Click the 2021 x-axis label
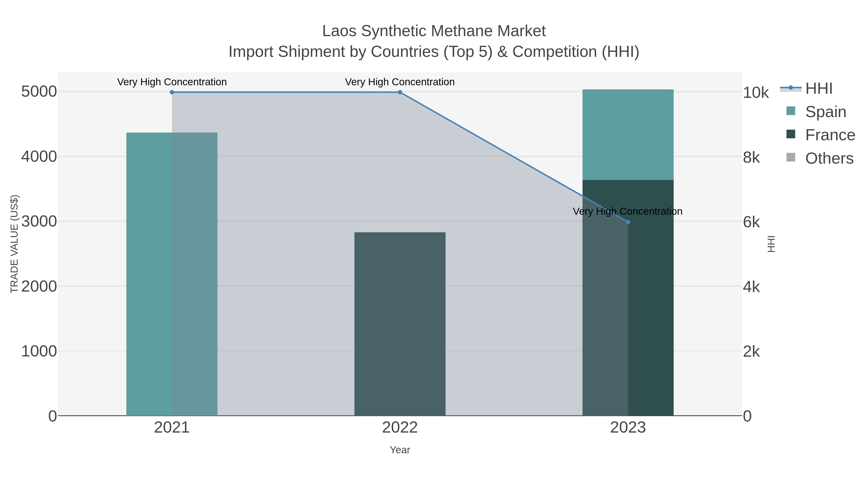The height and width of the screenshot is (488, 868). coord(172,428)
